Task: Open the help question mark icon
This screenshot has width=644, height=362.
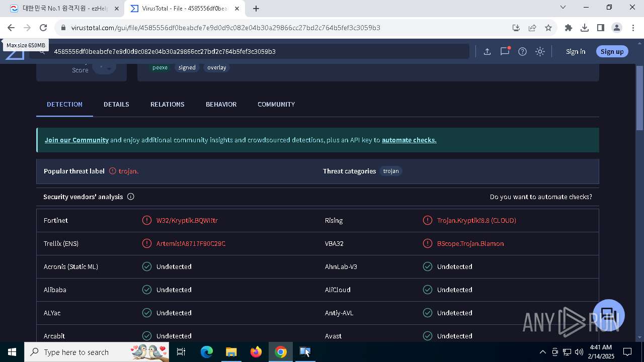Action: (522, 51)
